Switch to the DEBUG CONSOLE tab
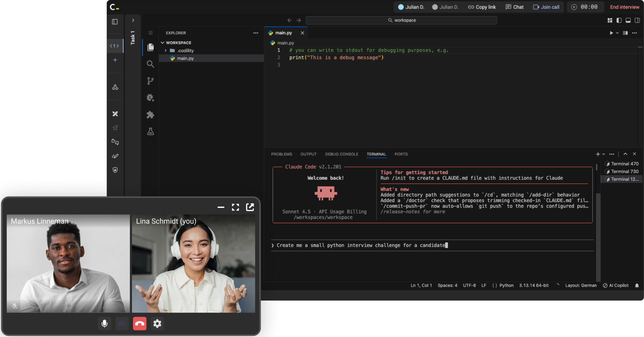 [x=342, y=154]
